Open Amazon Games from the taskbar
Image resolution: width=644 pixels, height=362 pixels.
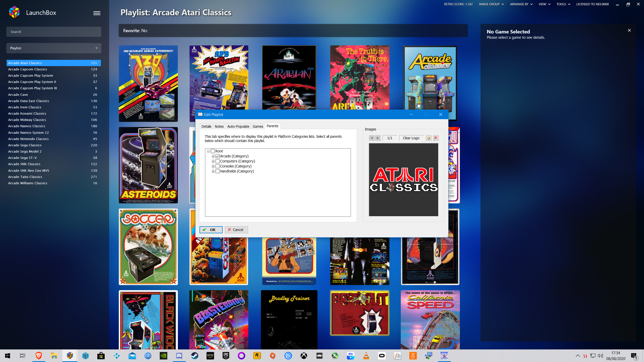click(210, 355)
